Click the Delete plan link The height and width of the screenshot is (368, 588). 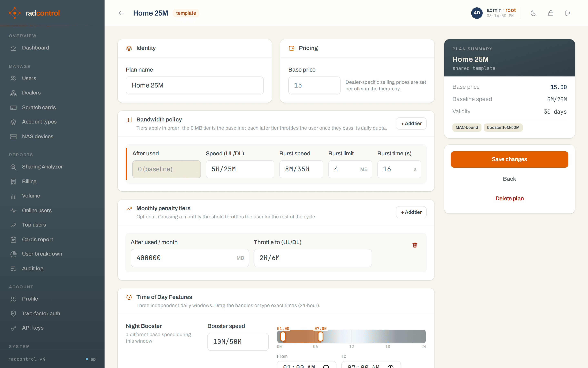coord(509,199)
